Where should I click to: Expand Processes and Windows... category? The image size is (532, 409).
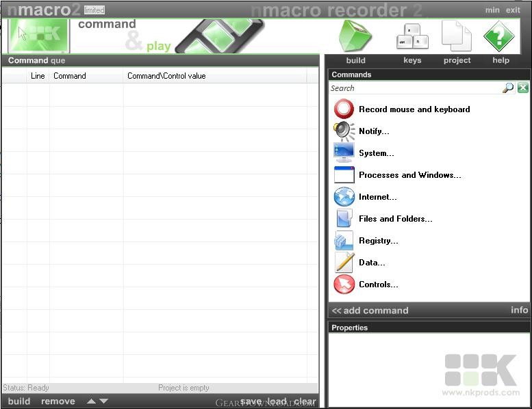410,175
